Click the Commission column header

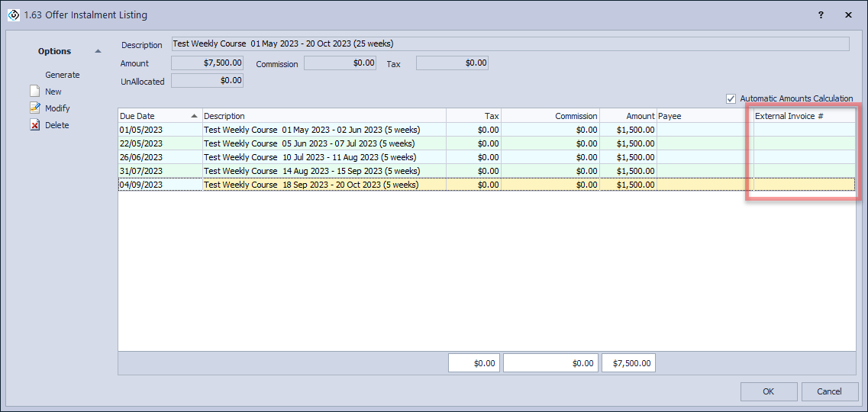point(550,116)
